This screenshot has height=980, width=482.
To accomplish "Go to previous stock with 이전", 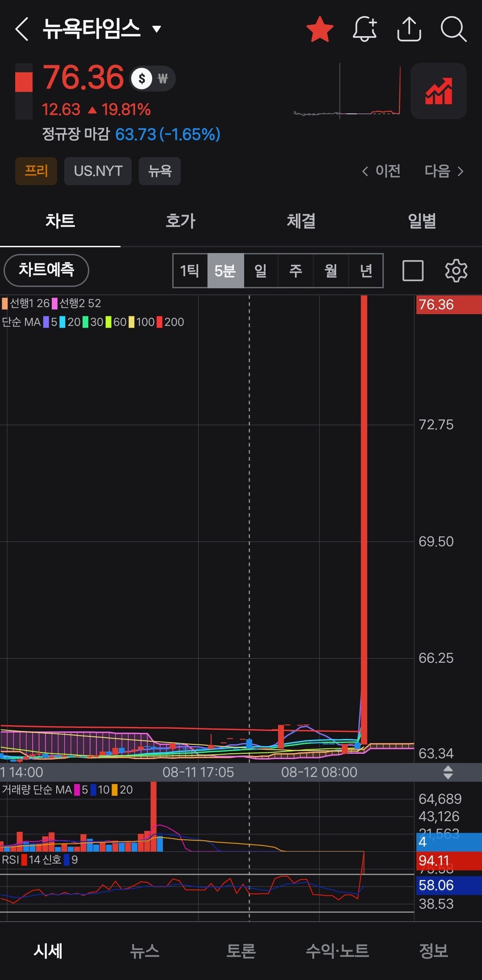I will coord(381,171).
